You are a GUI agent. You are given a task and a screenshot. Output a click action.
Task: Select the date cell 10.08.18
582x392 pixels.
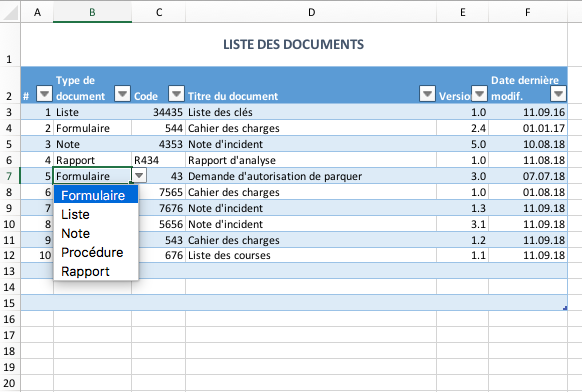tap(528, 144)
